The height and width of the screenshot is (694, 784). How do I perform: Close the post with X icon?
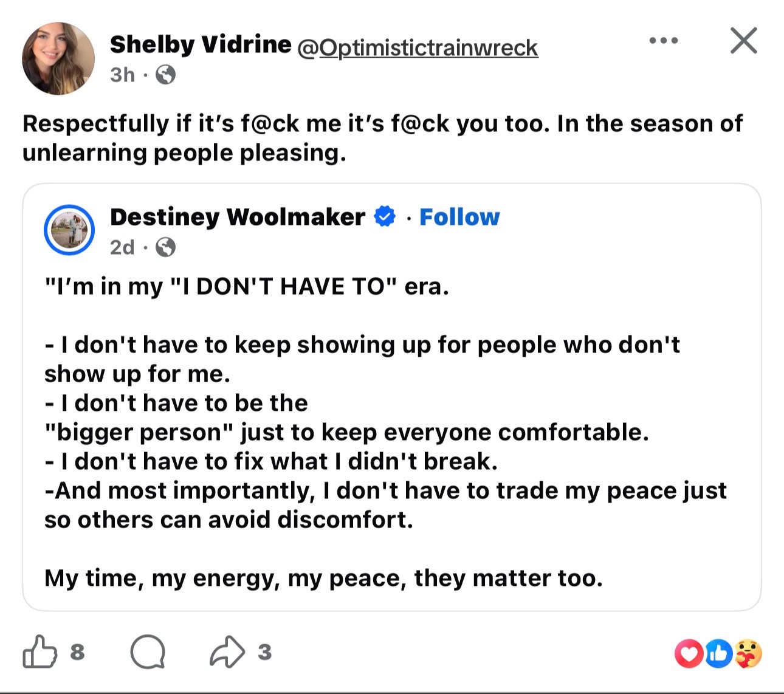click(743, 41)
